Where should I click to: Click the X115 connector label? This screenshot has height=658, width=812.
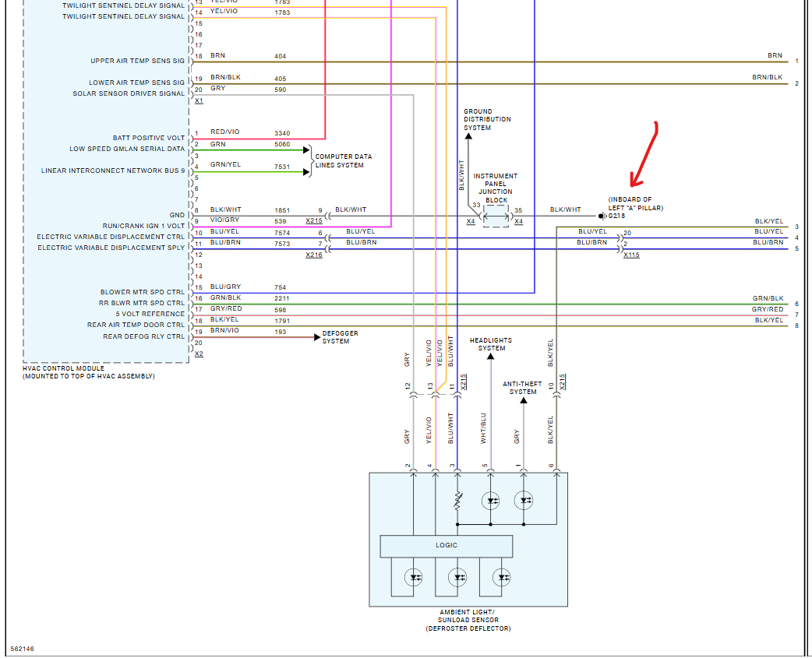631,255
